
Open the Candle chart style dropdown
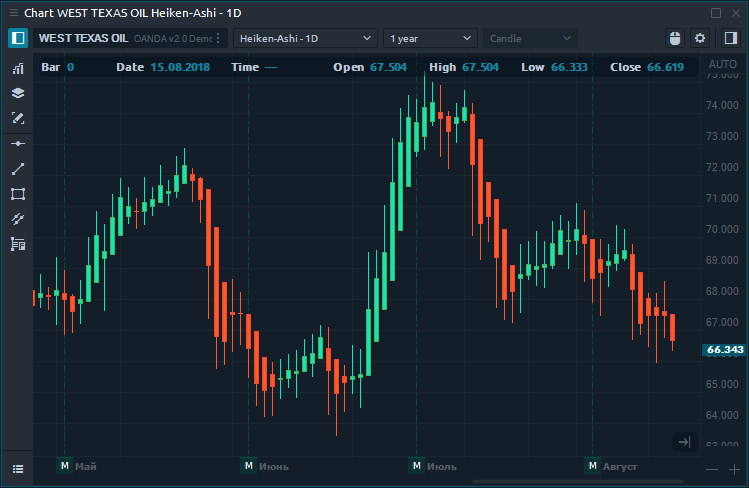click(x=530, y=38)
